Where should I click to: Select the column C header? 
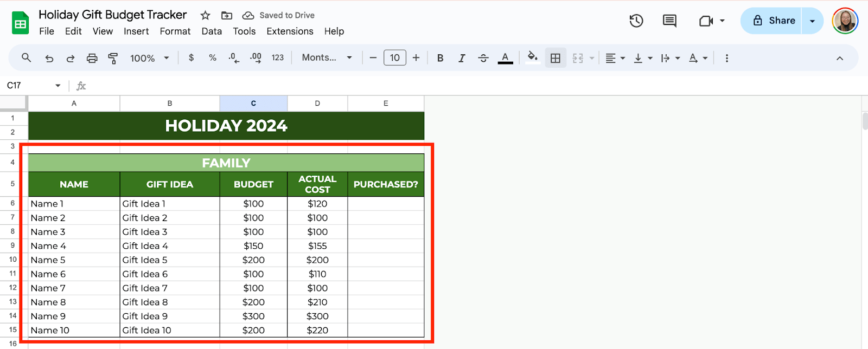253,103
